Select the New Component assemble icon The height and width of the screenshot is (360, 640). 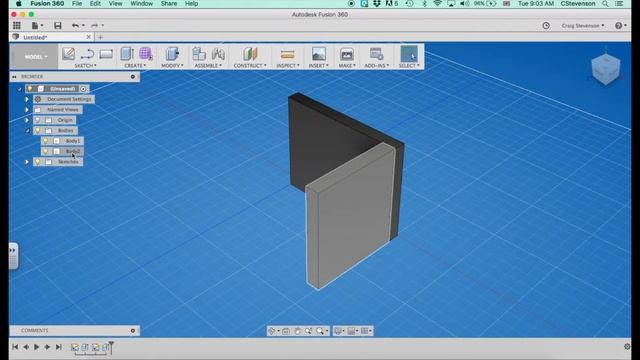tap(199, 54)
